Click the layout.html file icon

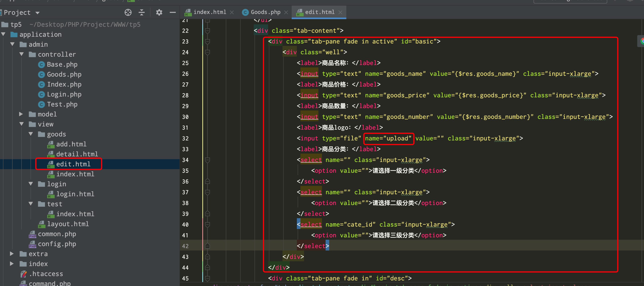(41, 224)
